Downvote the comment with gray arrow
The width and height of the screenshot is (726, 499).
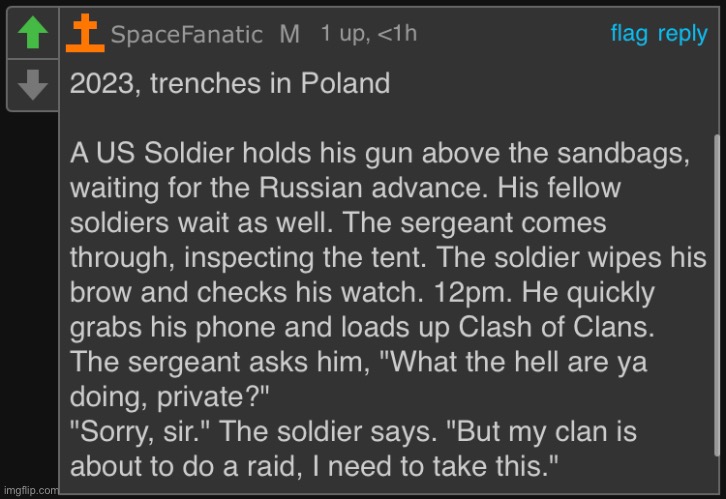(x=32, y=85)
